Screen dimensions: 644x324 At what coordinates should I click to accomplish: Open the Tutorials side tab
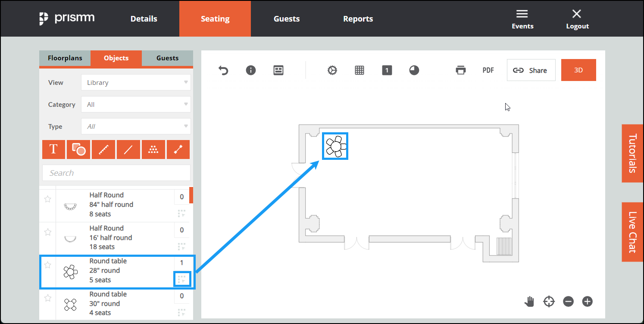tap(632, 154)
